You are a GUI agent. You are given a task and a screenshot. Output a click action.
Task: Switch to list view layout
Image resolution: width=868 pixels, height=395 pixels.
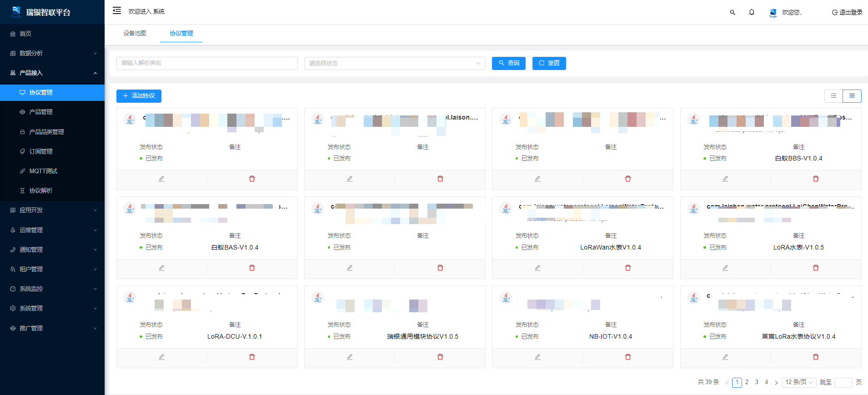point(833,96)
